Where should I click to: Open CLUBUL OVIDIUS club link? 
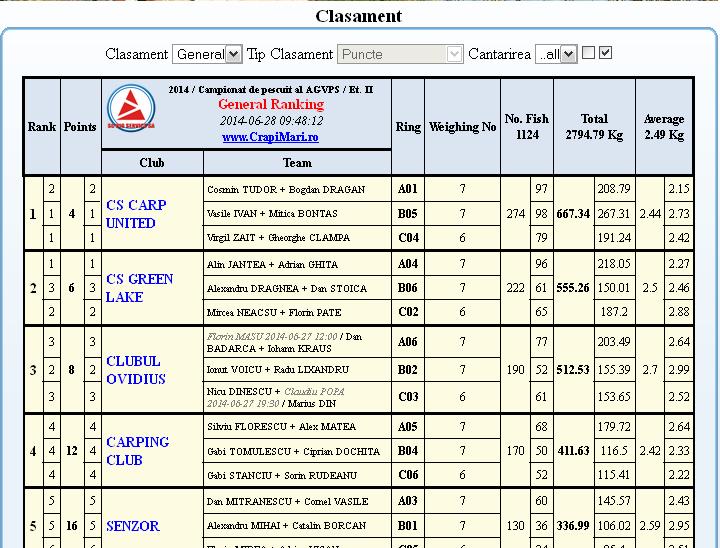point(136,370)
